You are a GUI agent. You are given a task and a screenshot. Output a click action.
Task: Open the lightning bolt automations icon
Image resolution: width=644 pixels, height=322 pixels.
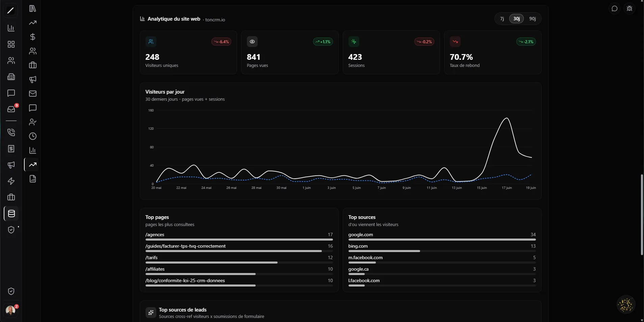tap(11, 181)
